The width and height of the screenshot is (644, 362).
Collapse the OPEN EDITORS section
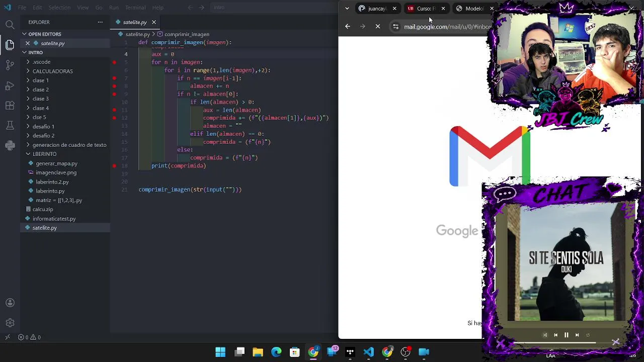[66, 34]
